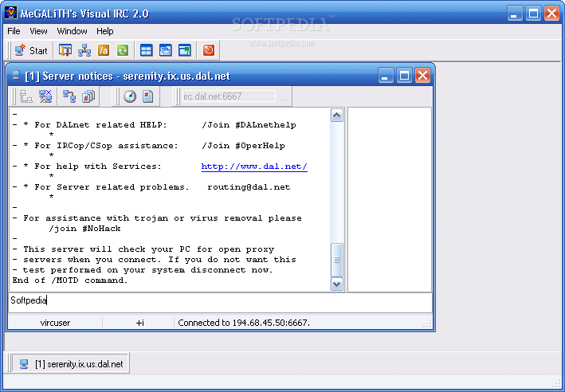Click the server window title bar computer icon
This screenshot has height=392, width=565.
click(x=15, y=76)
